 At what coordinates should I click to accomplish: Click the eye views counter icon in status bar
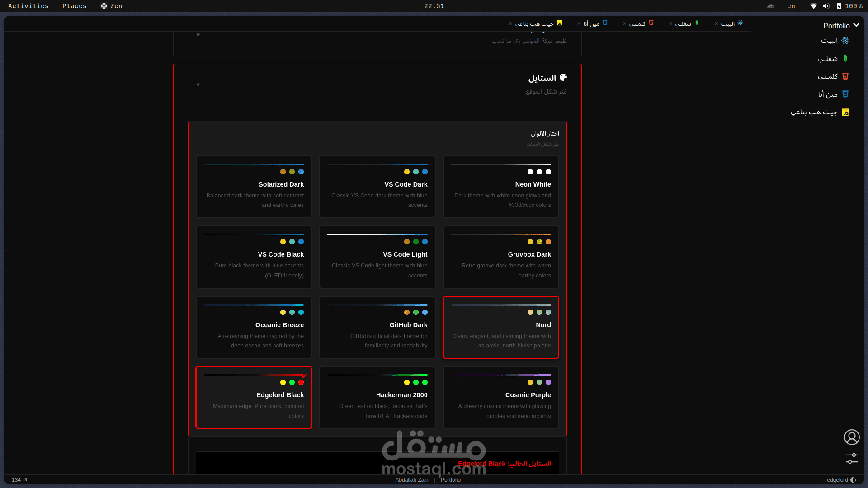[26, 480]
